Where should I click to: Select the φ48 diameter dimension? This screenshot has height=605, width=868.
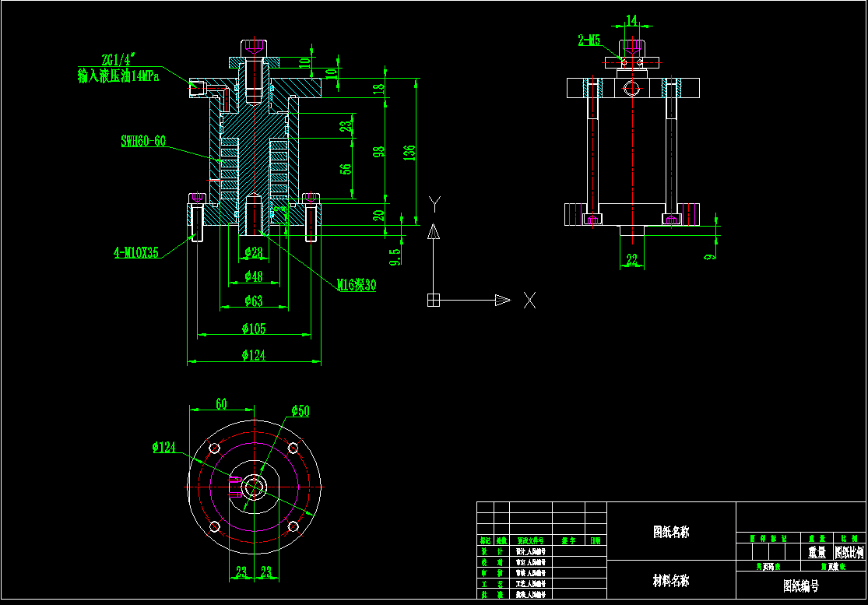tap(254, 276)
